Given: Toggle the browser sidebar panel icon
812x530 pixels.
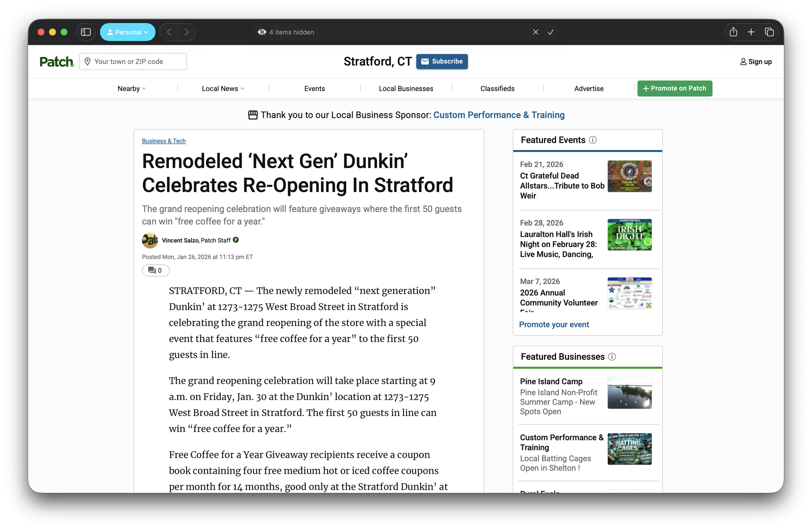Looking at the screenshot, I should point(86,32).
